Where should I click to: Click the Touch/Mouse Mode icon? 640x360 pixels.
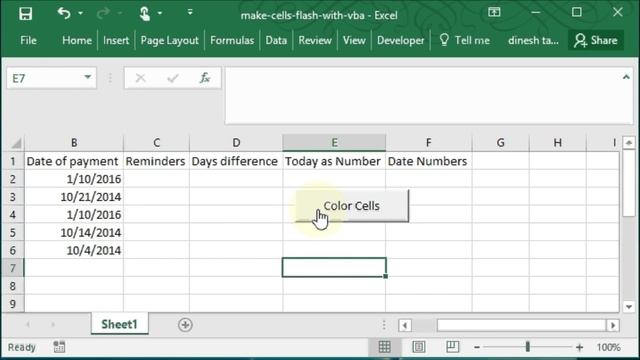145,13
